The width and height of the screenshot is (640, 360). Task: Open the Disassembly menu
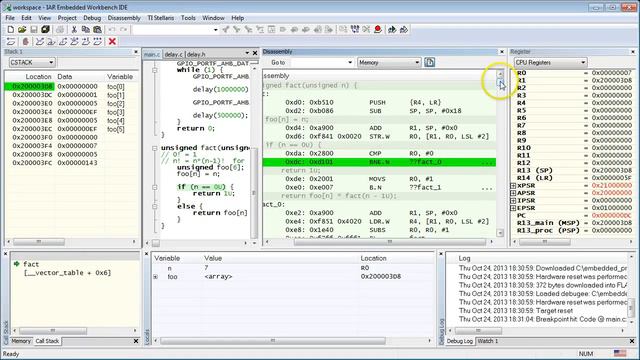pos(124,18)
